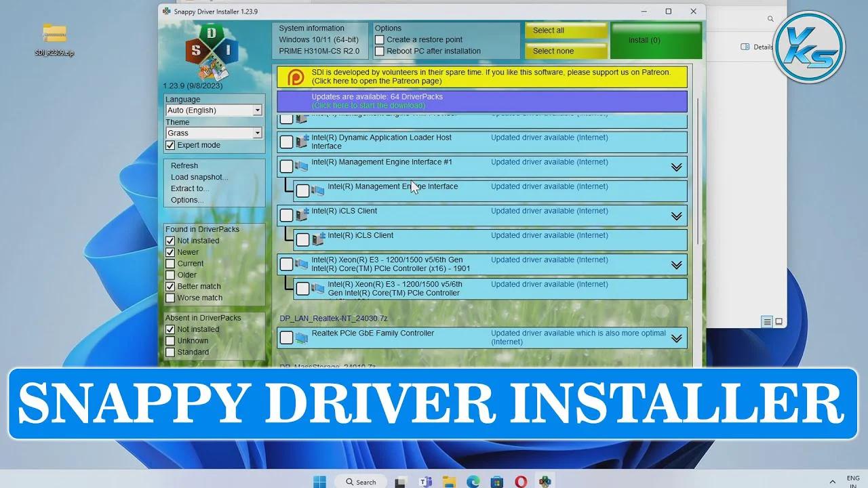Open Microsoft Teams from the taskbar
The image size is (868, 488).
pos(425,481)
